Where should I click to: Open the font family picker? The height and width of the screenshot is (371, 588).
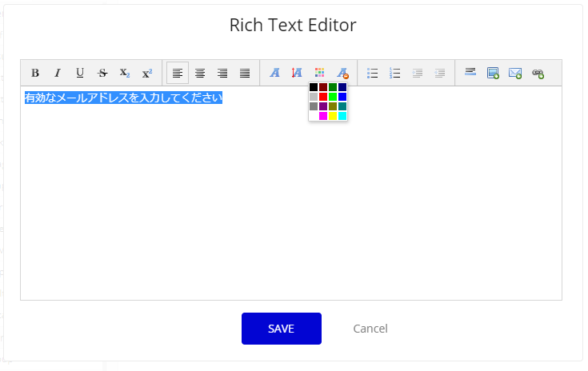275,73
